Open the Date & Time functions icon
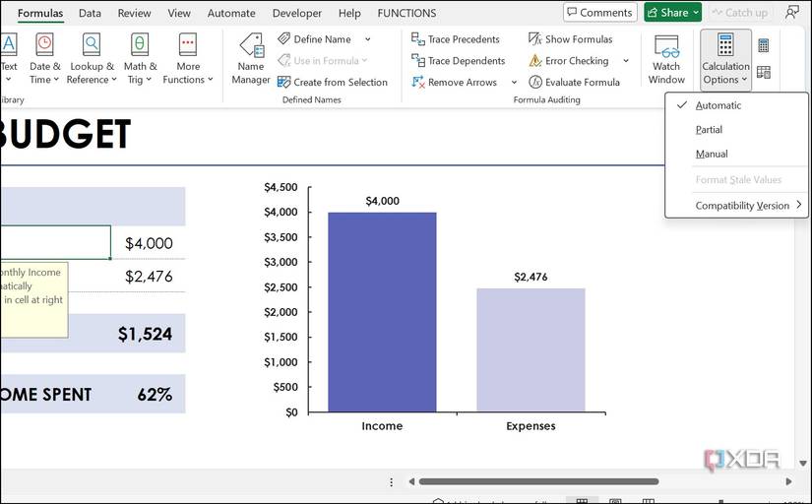This screenshot has height=504, width=812. coord(44,44)
